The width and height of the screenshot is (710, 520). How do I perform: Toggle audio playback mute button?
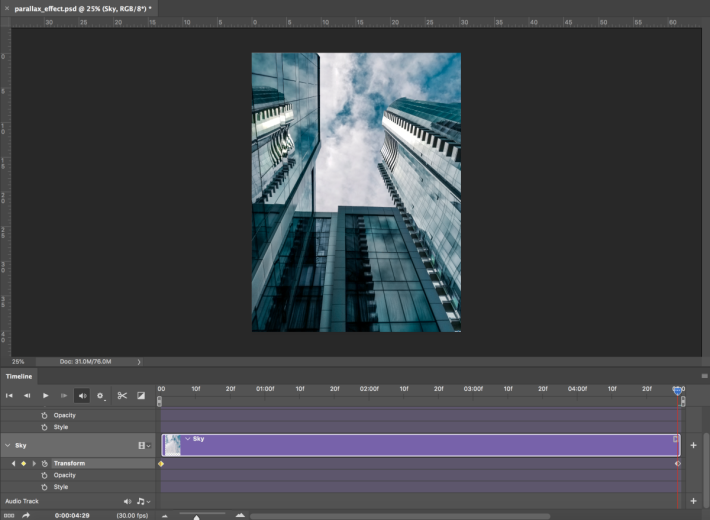pos(82,395)
